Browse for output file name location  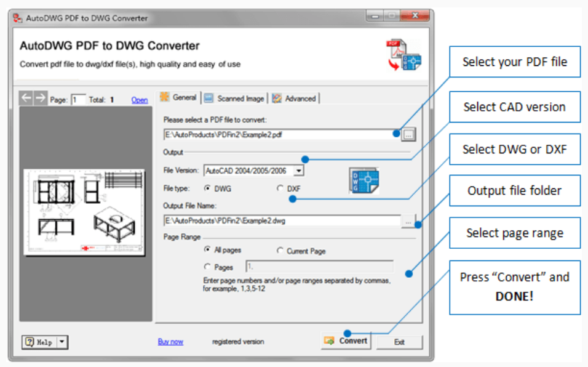pos(408,221)
